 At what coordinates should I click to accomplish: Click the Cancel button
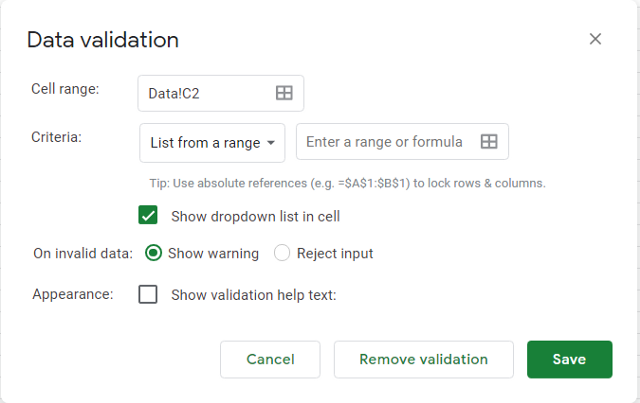coord(270,359)
